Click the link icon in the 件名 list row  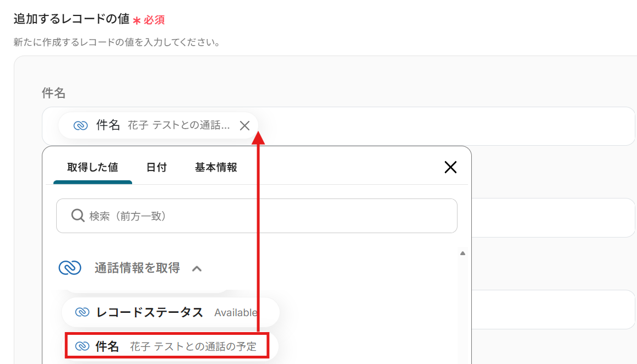click(x=82, y=346)
